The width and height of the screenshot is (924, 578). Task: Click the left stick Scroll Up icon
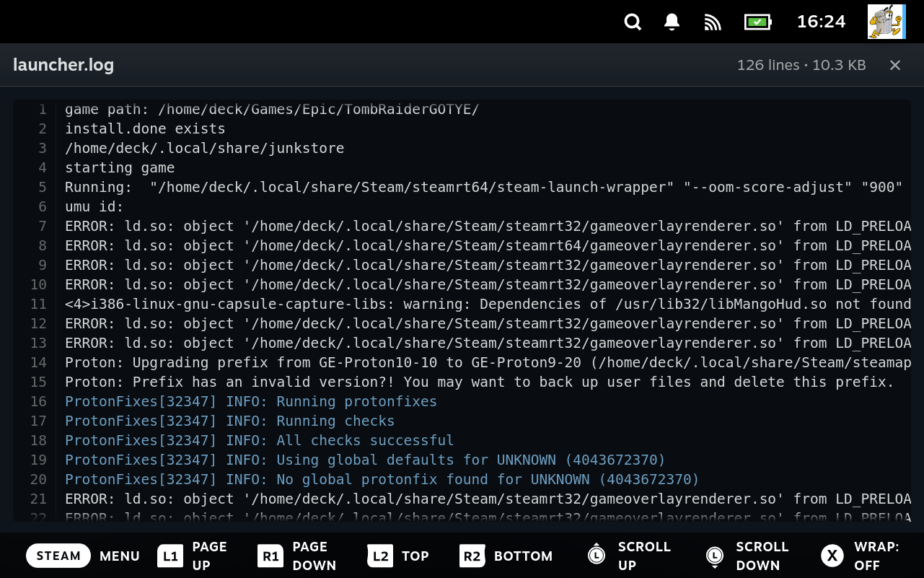point(596,554)
